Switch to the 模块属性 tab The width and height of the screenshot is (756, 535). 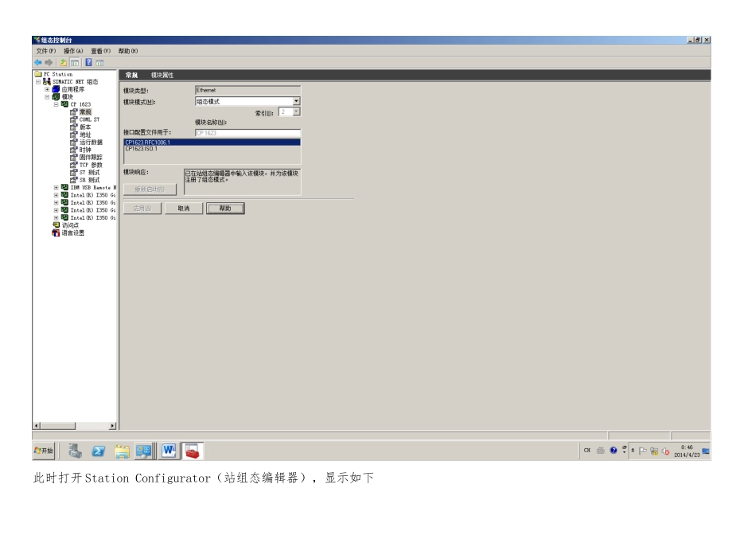pyautogui.click(x=162, y=75)
